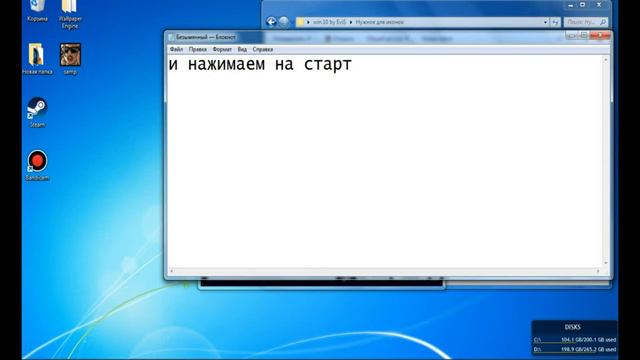Click the folder icon in Explorer address bar
Image resolution: width=640 pixels, height=360 pixels.
pyautogui.click(x=300, y=22)
